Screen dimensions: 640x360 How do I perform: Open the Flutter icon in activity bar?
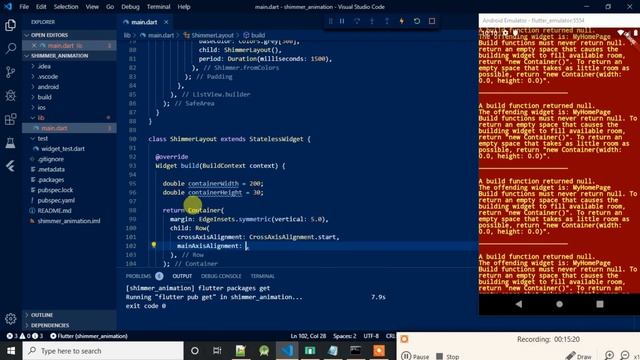coord(11,166)
